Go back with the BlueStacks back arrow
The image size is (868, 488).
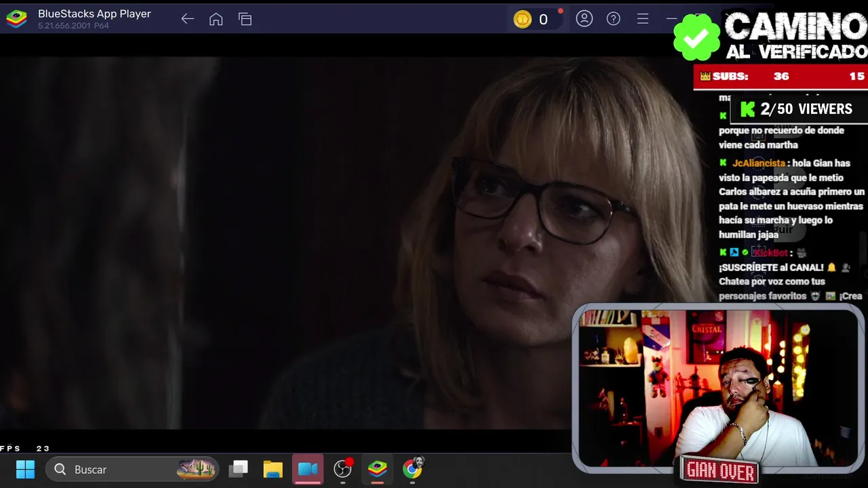(x=188, y=19)
